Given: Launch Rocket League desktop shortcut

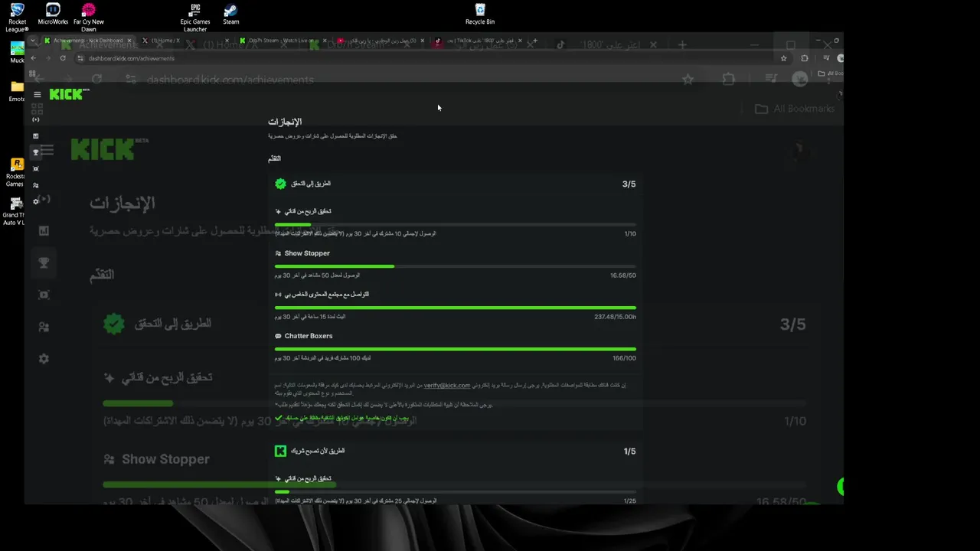Looking at the screenshot, I should click(16, 17).
